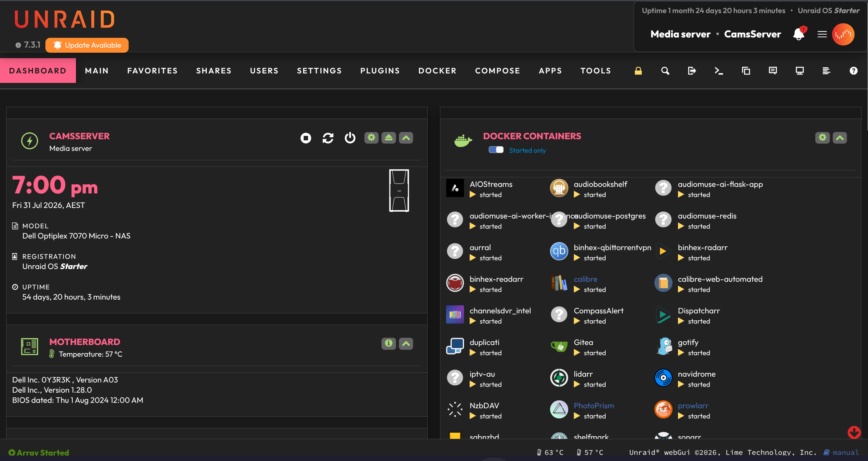Open the gotify container icon
The height and width of the screenshot is (461, 868).
(663, 346)
